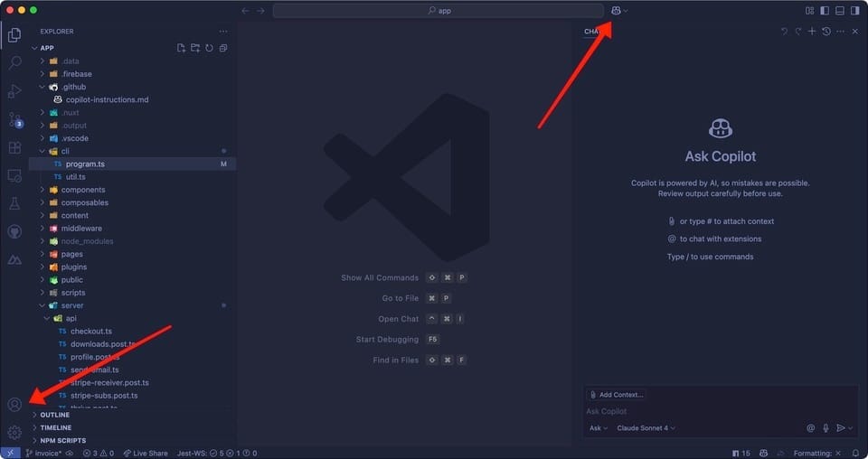Click the Copilot icon in title bar
This screenshot has width=868, height=459.
(617, 11)
